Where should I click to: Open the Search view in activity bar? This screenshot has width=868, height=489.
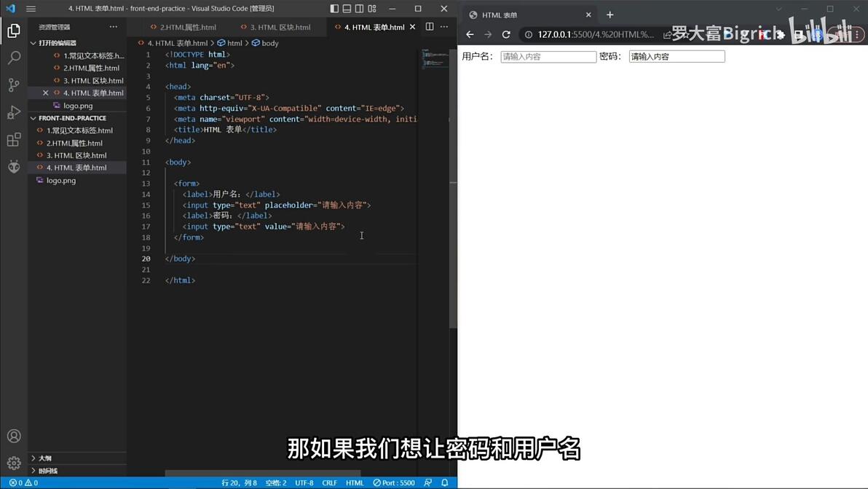click(14, 58)
